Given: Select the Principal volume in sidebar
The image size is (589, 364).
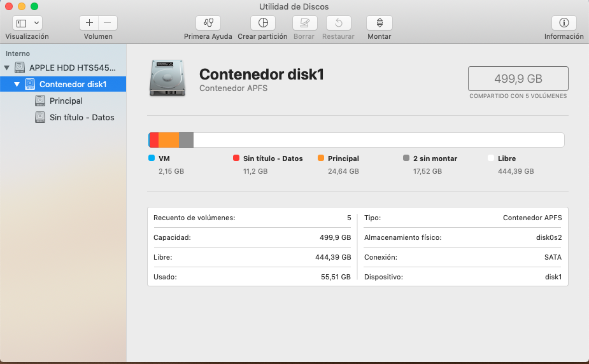Looking at the screenshot, I should tap(66, 101).
